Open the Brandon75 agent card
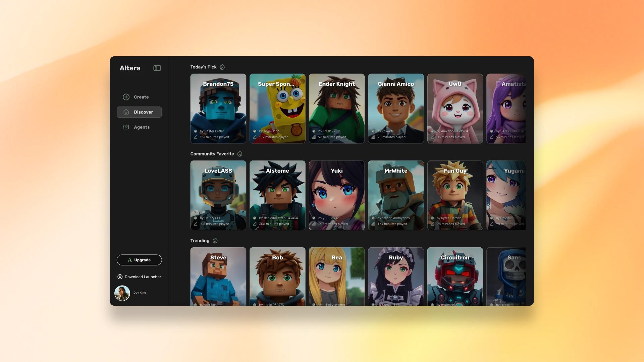The width and height of the screenshot is (644, 362). pos(218,109)
